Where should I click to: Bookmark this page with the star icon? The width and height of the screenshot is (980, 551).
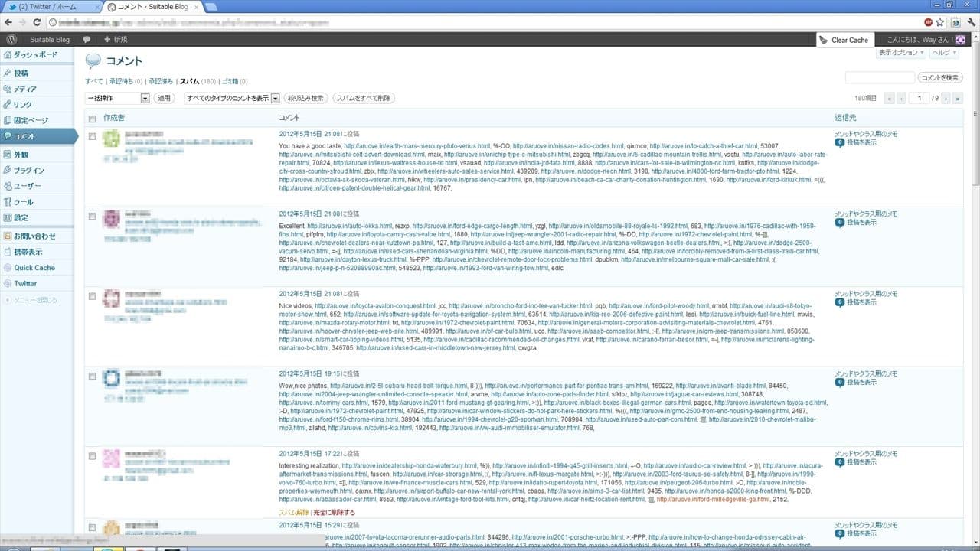941,22
